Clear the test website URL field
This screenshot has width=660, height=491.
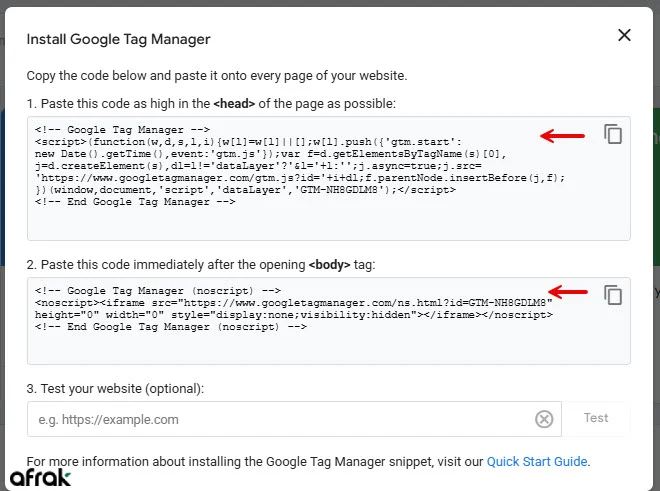click(544, 419)
